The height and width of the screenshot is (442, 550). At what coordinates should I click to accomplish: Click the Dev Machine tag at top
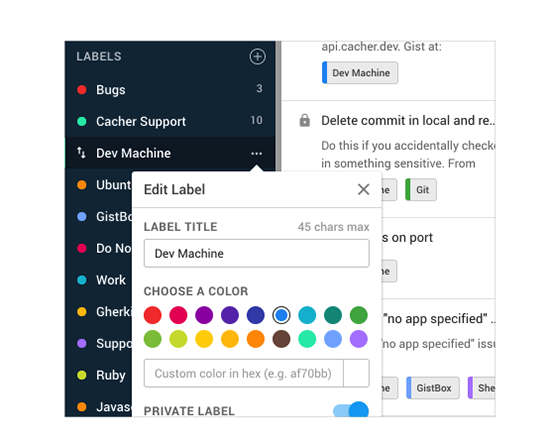click(x=360, y=73)
